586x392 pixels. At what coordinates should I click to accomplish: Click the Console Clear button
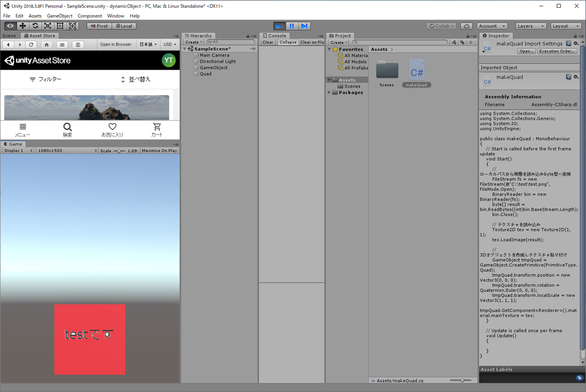(x=268, y=42)
